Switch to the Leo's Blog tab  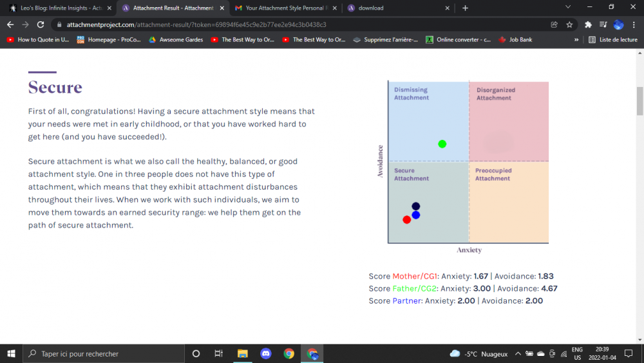(x=57, y=8)
